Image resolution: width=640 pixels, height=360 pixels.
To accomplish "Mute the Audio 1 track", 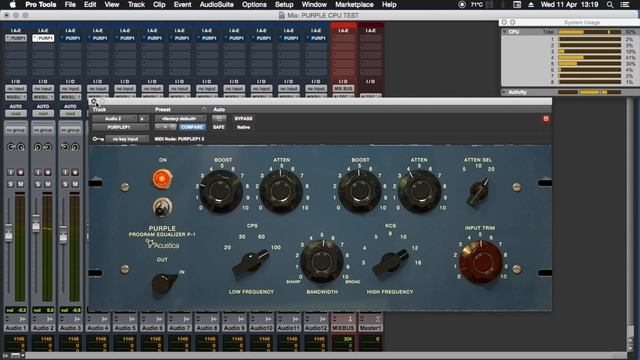I will coord(20,184).
